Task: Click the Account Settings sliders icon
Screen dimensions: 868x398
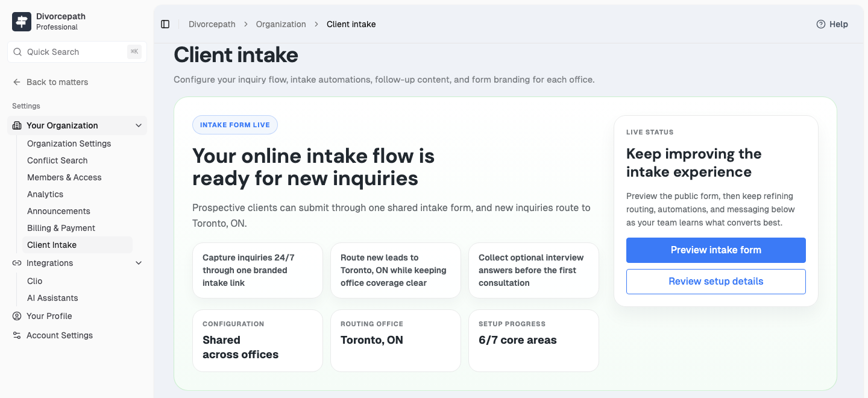Action: point(17,335)
